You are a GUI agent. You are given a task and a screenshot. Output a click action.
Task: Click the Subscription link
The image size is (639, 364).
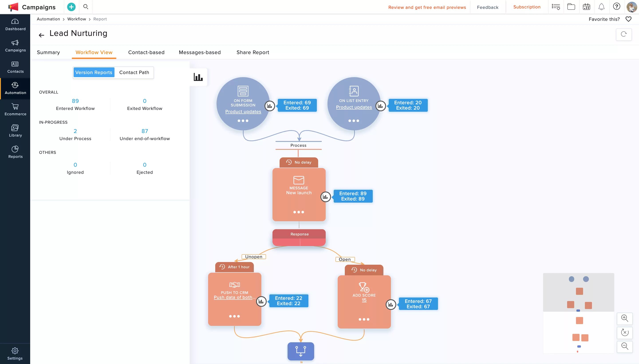coord(527,7)
